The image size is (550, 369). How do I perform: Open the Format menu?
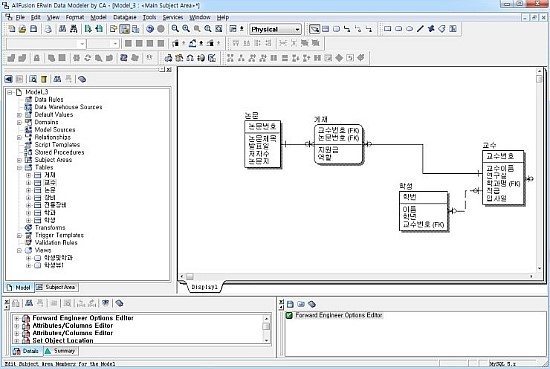click(x=75, y=17)
